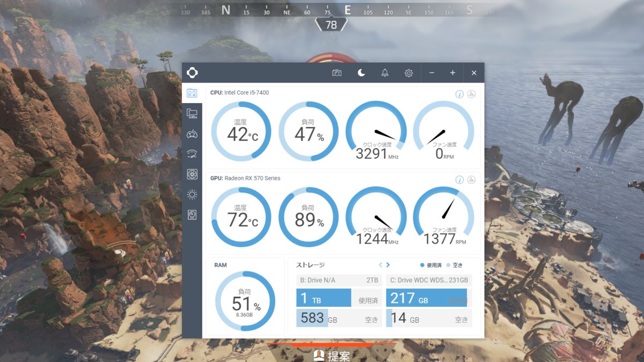Image resolution: width=644 pixels, height=362 pixels.
Task: Click the 使用済 legend entry
Action: point(430,265)
